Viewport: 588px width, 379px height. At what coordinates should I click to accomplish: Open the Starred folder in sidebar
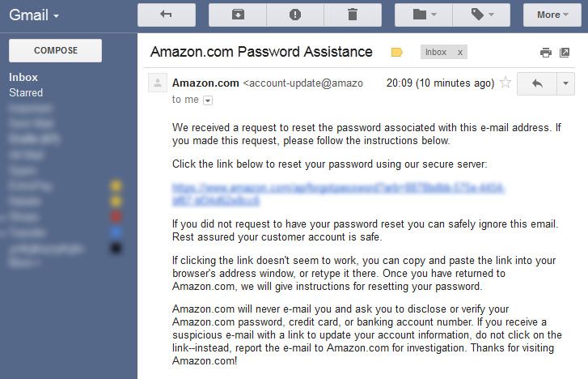[x=26, y=93]
